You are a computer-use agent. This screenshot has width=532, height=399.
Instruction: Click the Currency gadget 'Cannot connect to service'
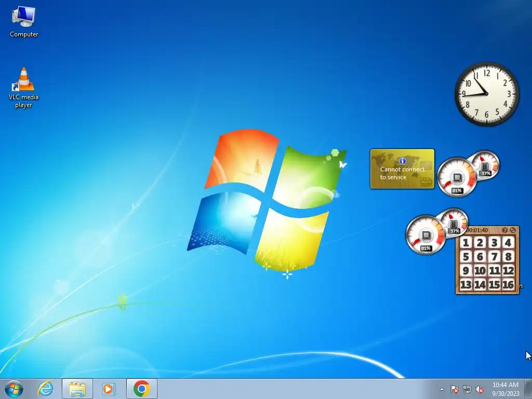tap(403, 169)
